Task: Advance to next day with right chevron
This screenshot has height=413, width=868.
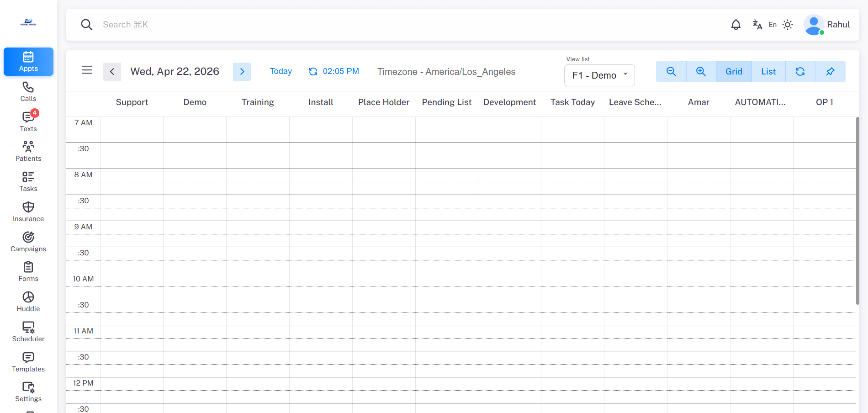Action: 242,71
